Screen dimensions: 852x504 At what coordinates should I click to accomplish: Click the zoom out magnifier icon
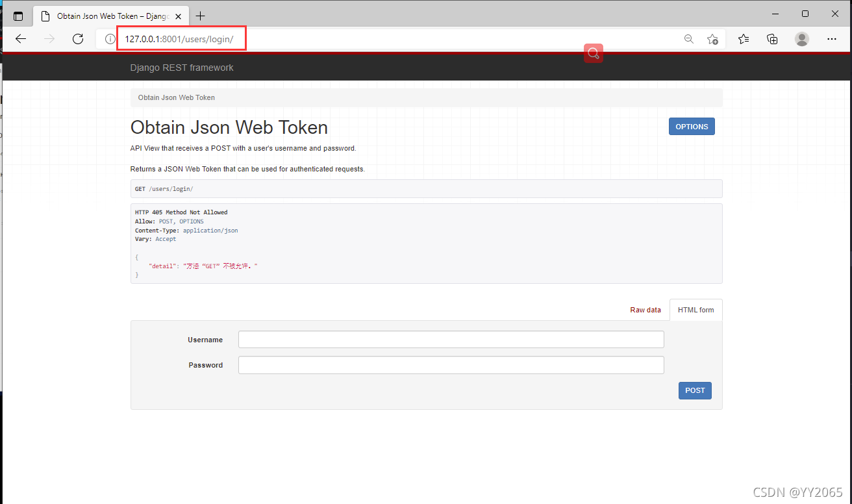[689, 39]
